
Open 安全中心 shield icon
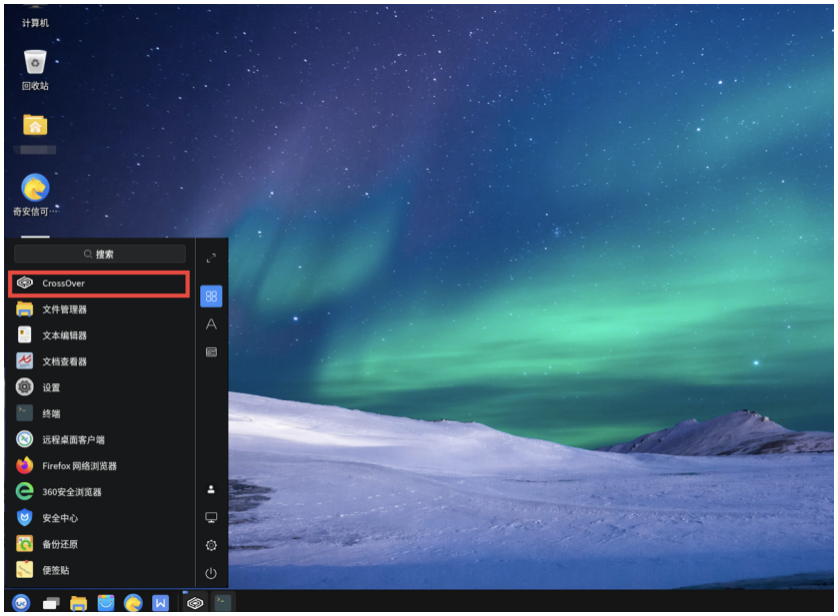tap(26, 518)
